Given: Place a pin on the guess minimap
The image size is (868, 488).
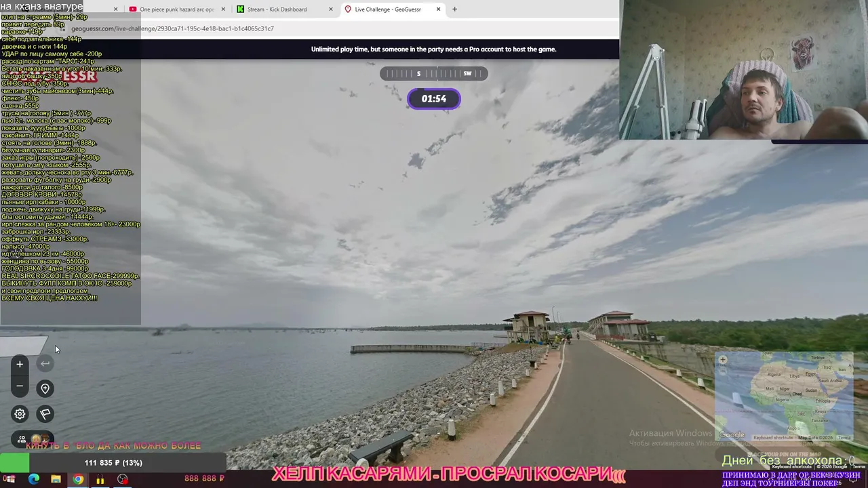Looking at the screenshot, I should click(x=784, y=396).
